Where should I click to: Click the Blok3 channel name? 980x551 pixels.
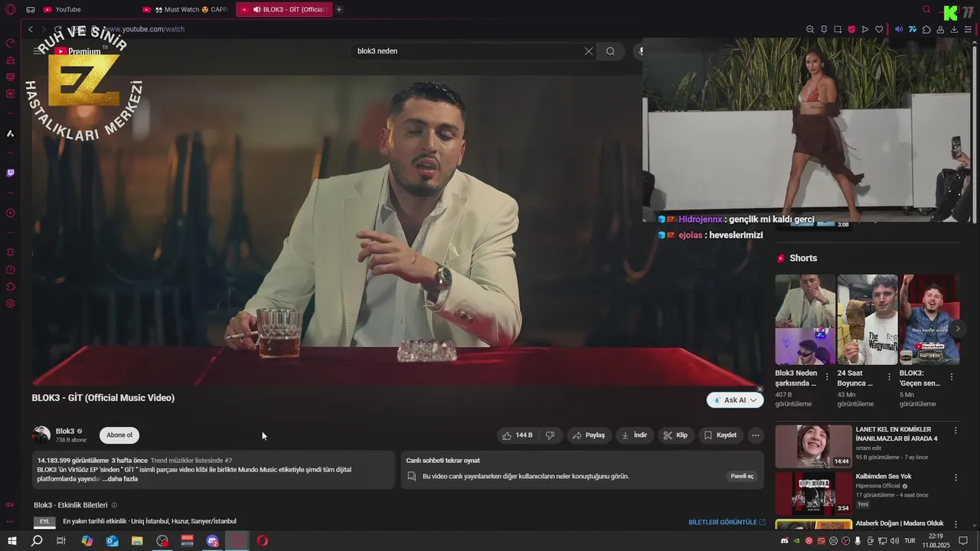coord(65,431)
